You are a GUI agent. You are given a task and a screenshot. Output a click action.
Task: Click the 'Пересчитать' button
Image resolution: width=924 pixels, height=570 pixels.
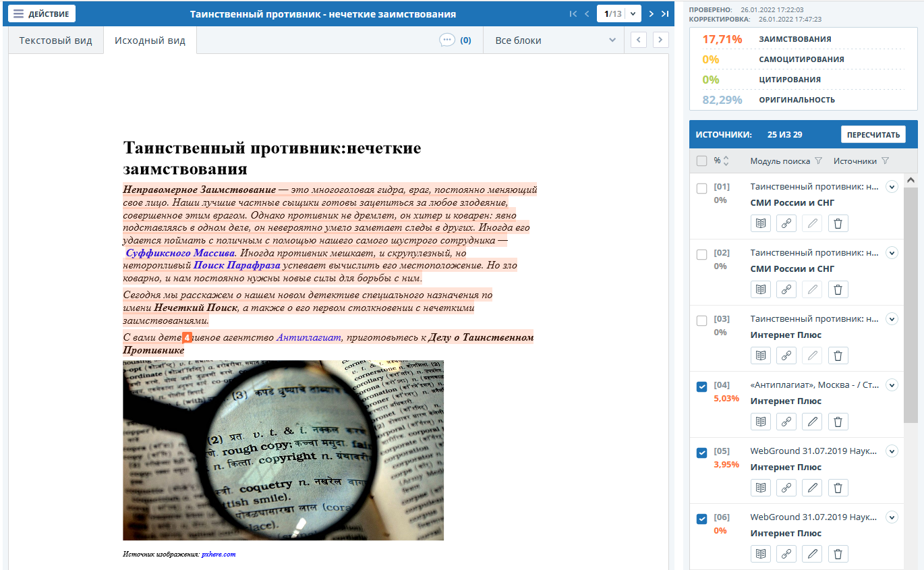(873, 134)
